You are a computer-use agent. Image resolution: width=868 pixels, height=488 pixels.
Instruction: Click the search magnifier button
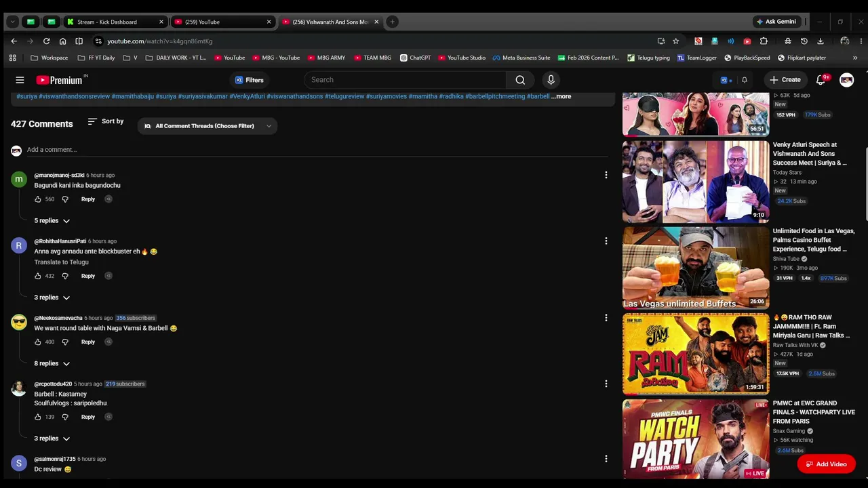[x=520, y=80]
